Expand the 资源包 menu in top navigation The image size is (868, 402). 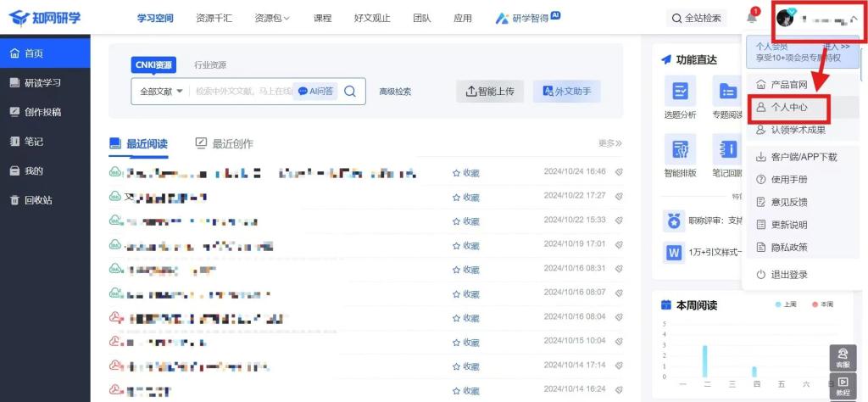271,18
